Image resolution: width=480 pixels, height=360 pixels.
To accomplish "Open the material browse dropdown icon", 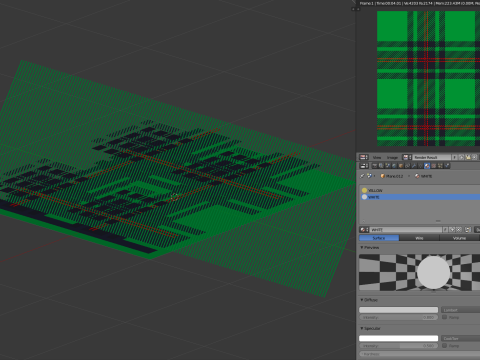I will click(x=364, y=230).
